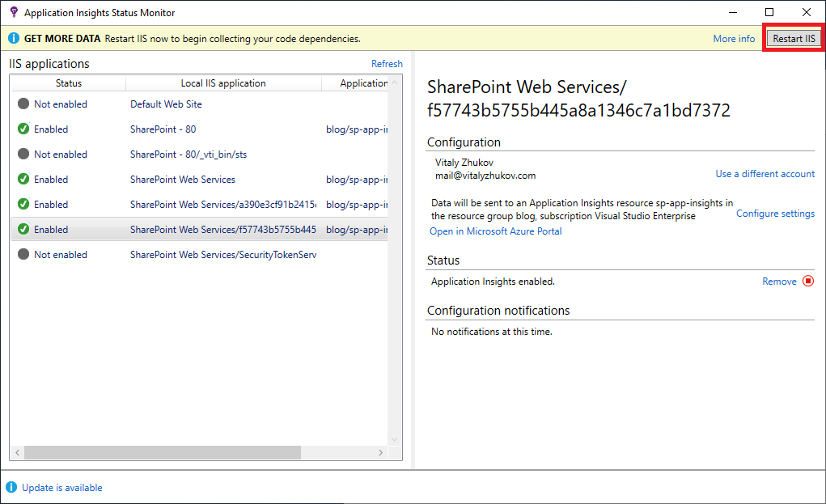Viewport: 826px width, 504px height.
Task: Select the SharePoint - 80 application
Action: tap(199, 129)
